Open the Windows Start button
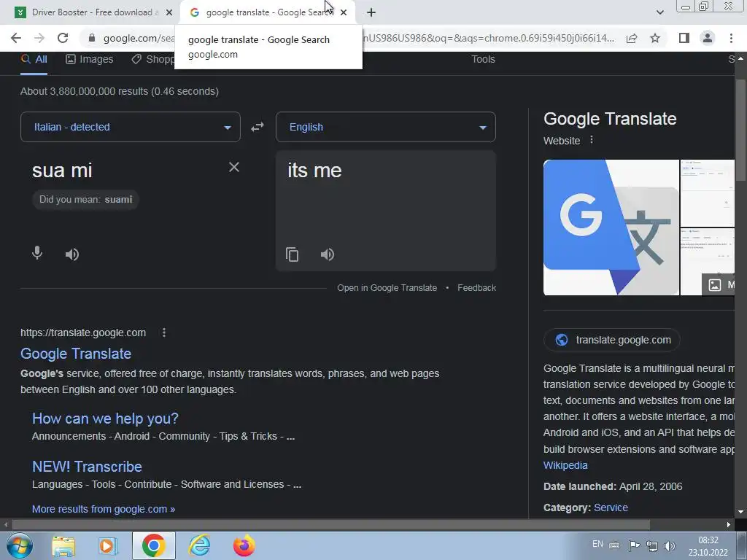 [x=19, y=545]
